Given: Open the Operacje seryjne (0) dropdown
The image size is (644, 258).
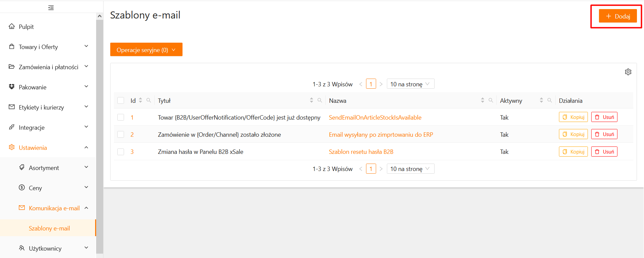Looking at the screenshot, I should click(x=146, y=50).
